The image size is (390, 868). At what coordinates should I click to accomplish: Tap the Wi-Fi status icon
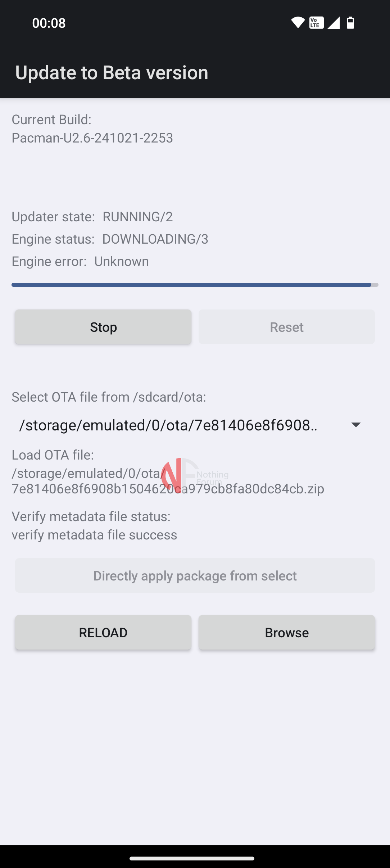coord(298,23)
